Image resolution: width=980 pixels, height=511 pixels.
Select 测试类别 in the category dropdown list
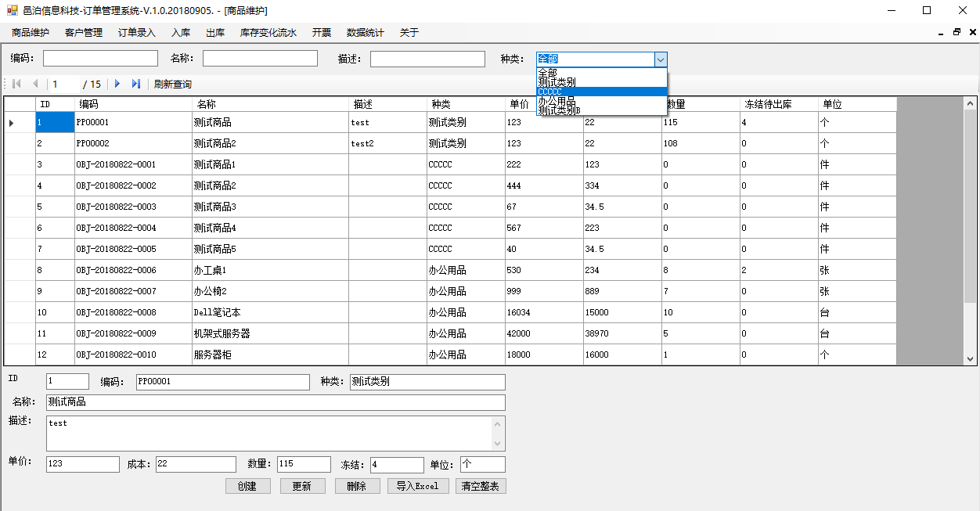click(602, 81)
